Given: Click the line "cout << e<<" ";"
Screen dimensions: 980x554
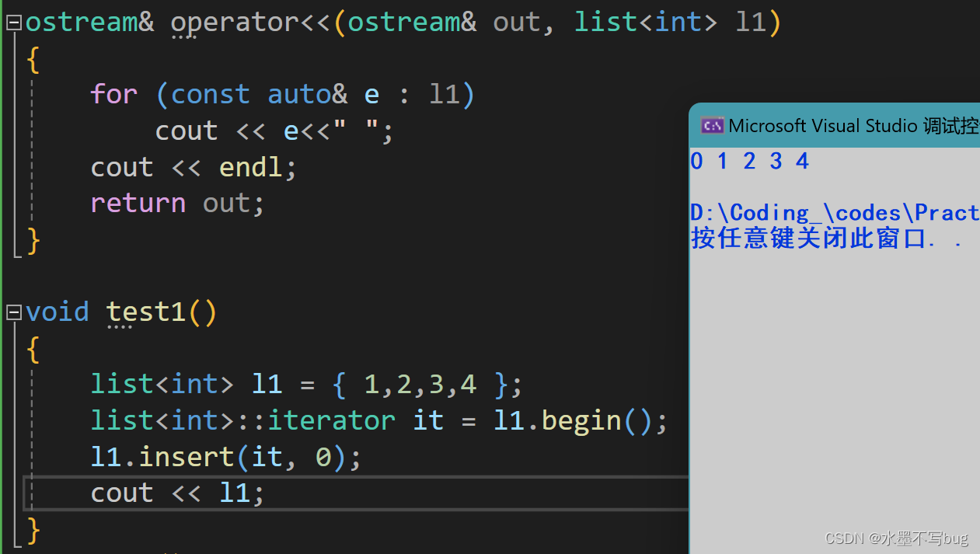Looking at the screenshot, I should (x=275, y=131).
